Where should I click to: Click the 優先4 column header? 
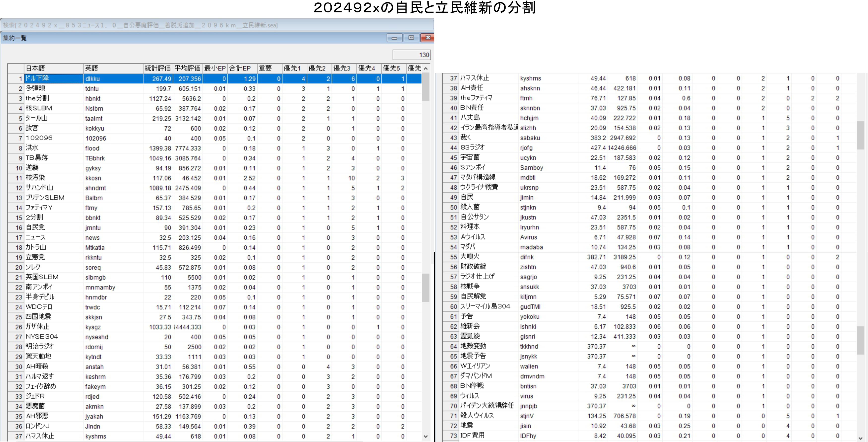369,68
